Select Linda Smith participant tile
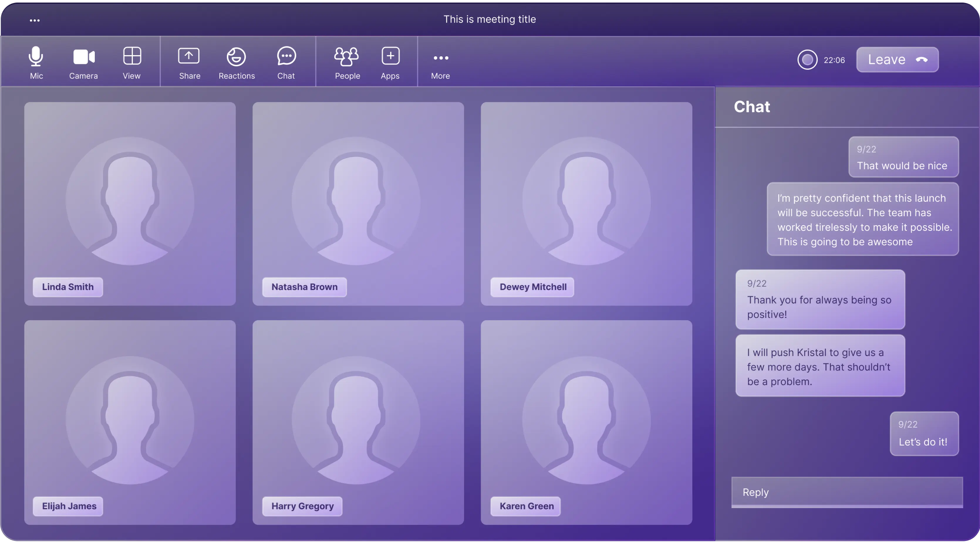Screen dimensions: 980x542 pos(130,204)
